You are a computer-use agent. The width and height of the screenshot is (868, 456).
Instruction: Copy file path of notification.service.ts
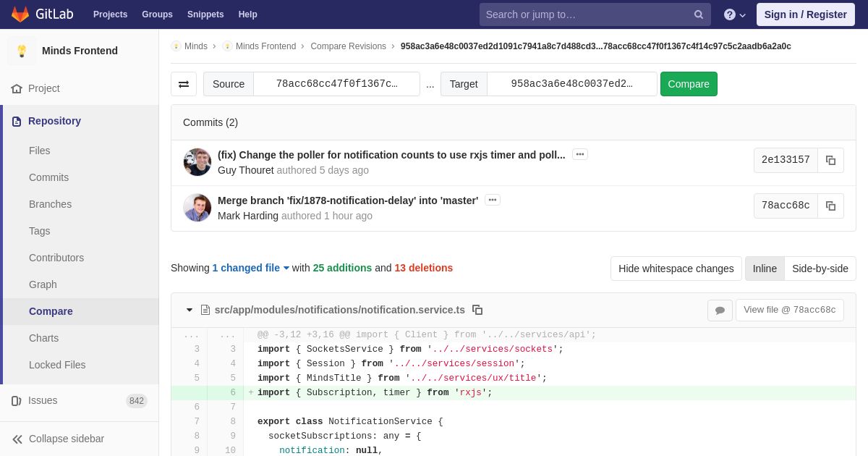[477, 310]
